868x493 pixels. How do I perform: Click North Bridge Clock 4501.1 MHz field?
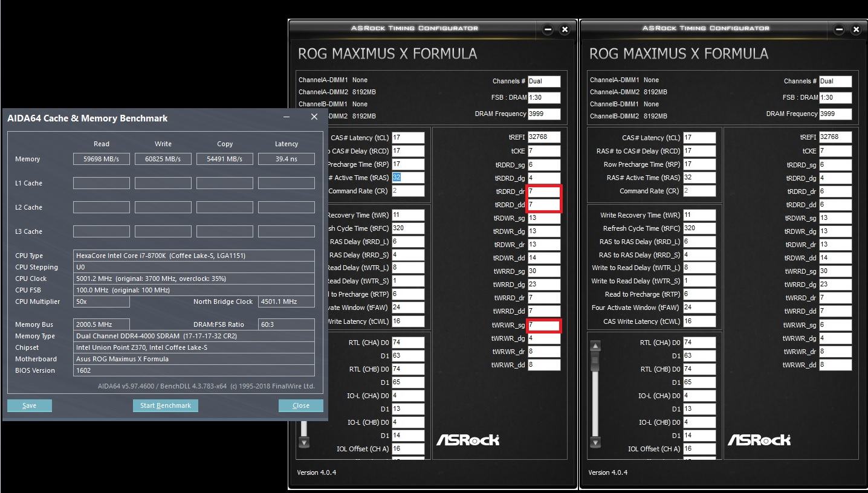tap(287, 301)
